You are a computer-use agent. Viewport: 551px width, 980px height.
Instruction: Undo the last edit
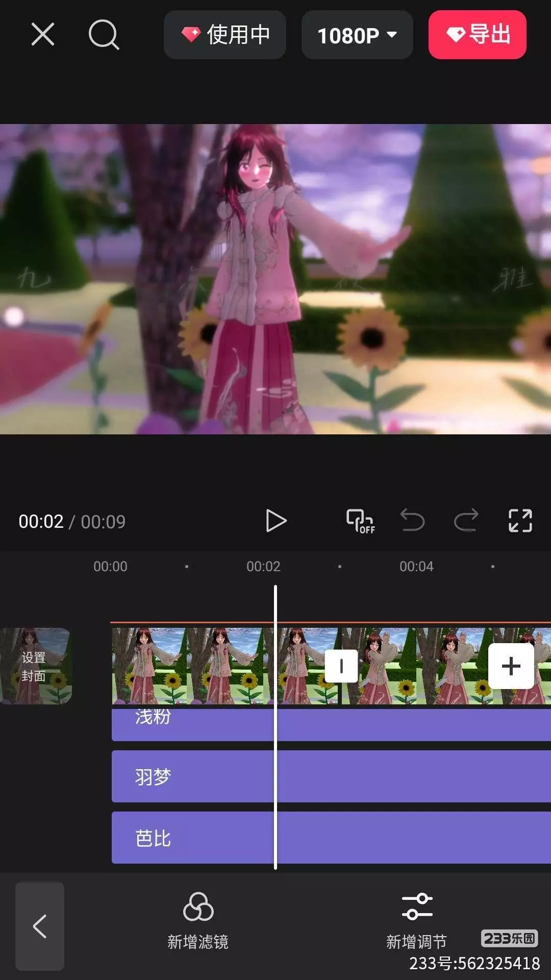(x=412, y=521)
